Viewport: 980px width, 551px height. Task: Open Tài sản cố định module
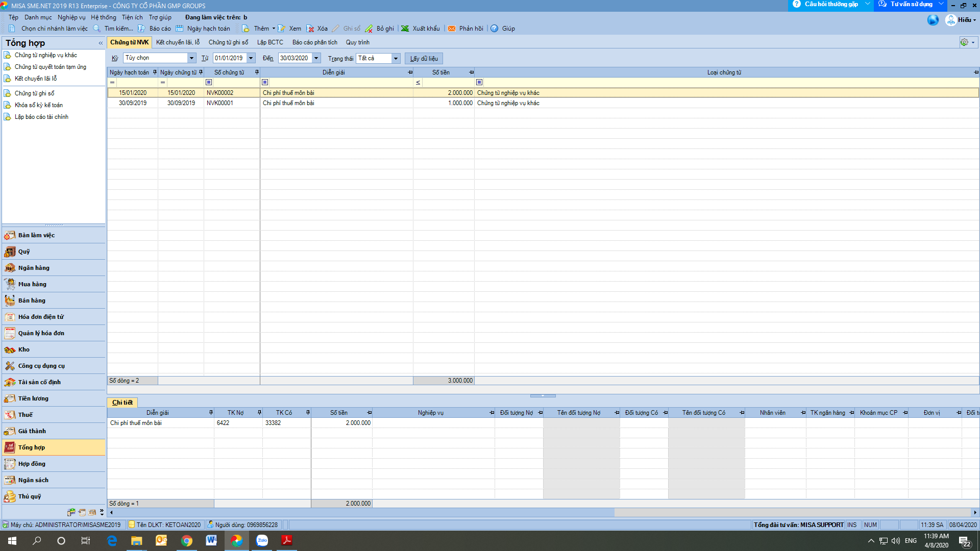point(39,382)
